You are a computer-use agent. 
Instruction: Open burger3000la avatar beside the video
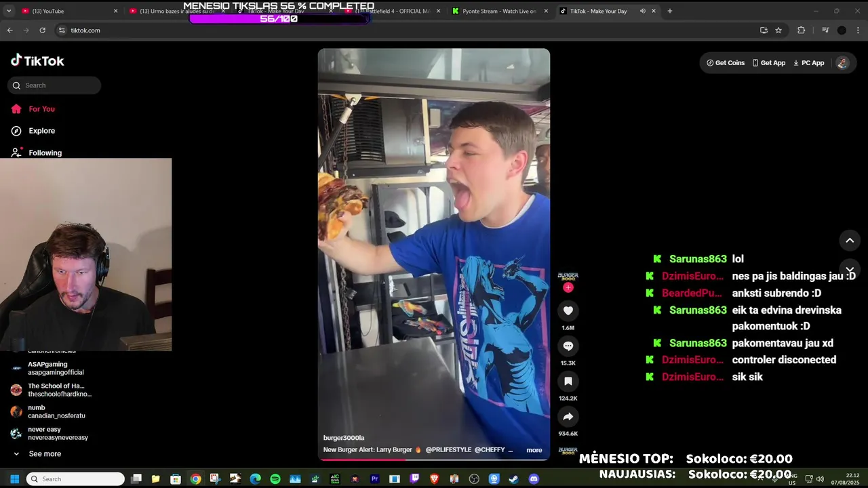coord(568,276)
